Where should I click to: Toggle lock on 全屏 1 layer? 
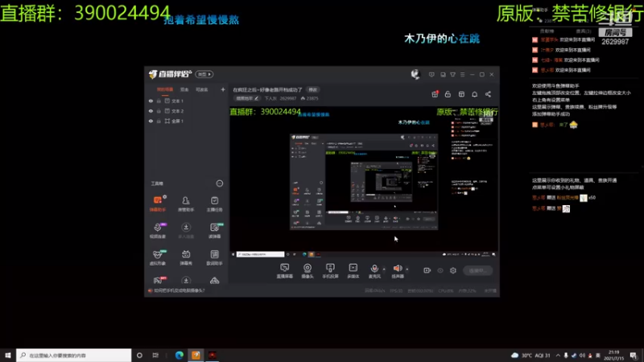tap(159, 121)
